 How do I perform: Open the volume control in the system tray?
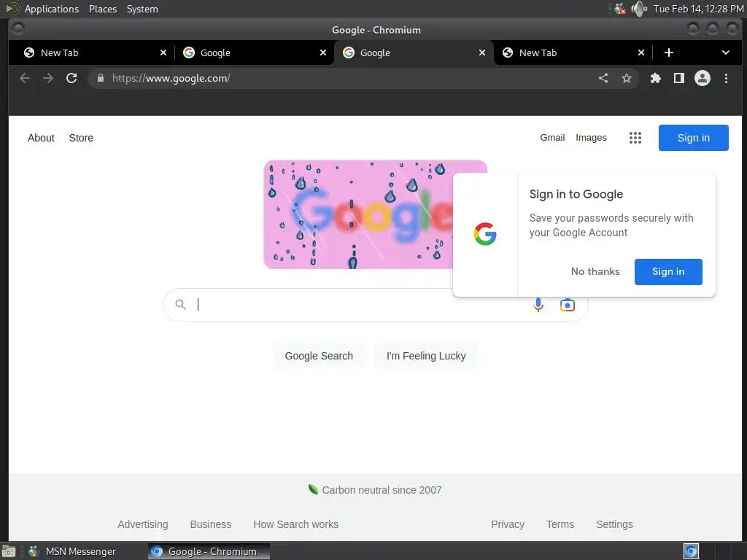[x=639, y=9]
